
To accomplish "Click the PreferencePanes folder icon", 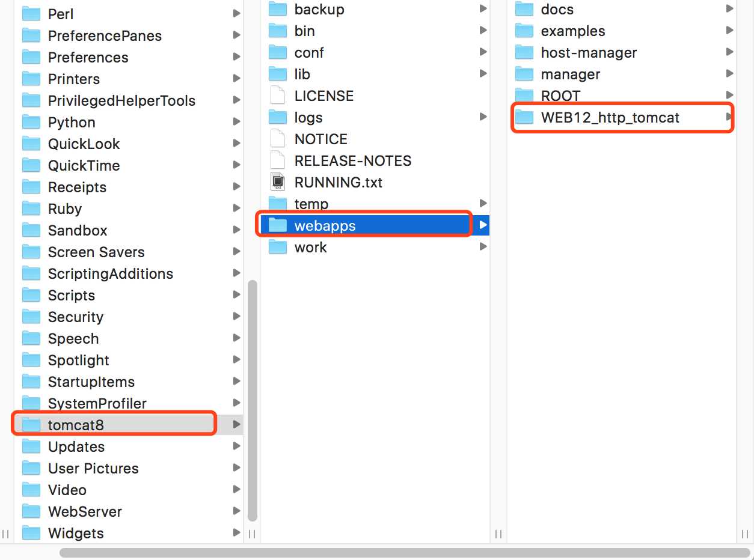I will [31, 35].
